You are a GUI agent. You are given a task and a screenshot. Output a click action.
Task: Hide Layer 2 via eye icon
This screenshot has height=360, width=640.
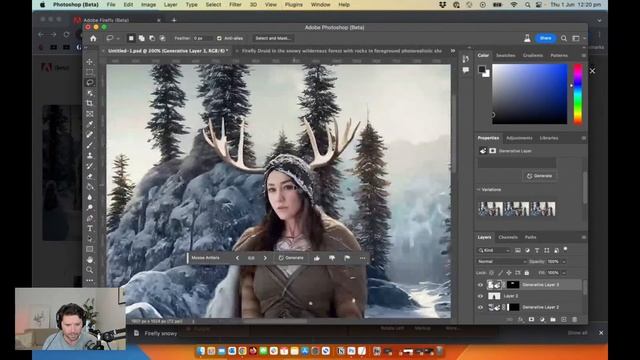tap(480, 296)
